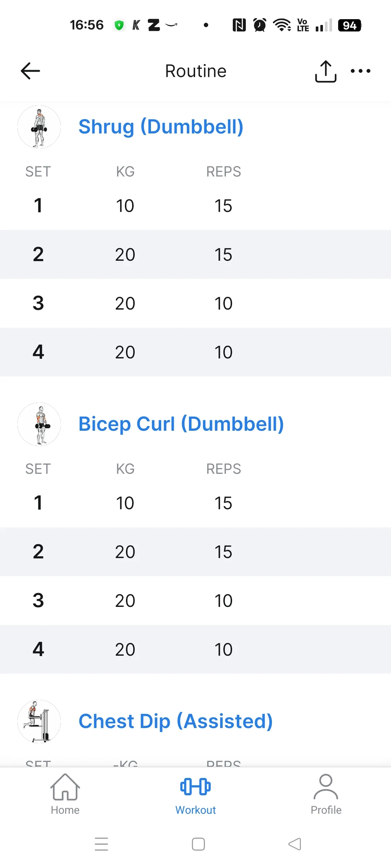
Task: Open the Shrug (Dumbbell) exercise link
Action: [x=161, y=127]
